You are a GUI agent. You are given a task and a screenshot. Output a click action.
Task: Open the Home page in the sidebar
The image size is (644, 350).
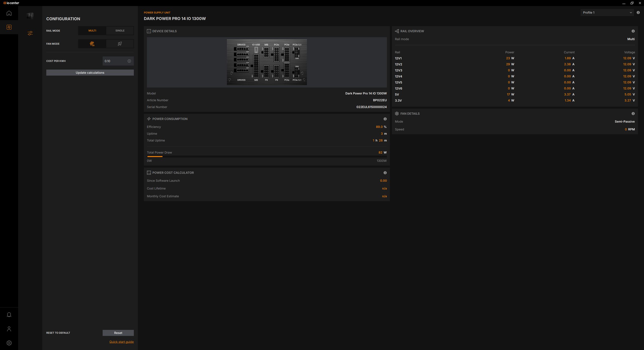[x=9, y=13]
